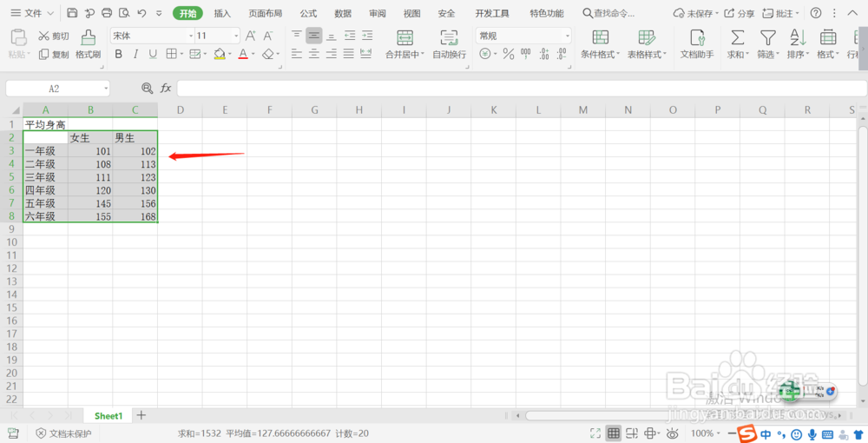Click the 批注 comment button
This screenshot has width=868, height=443.
[x=780, y=13]
